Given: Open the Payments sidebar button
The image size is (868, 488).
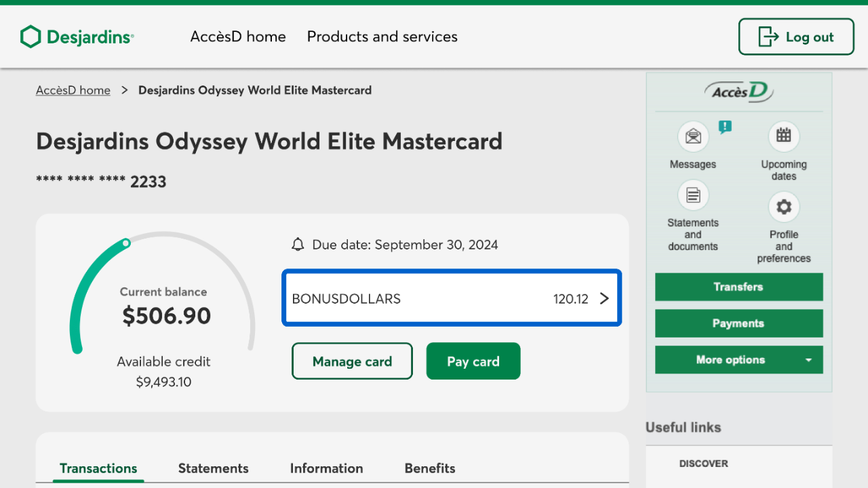Looking at the screenshot, I should tap(739, 323).
